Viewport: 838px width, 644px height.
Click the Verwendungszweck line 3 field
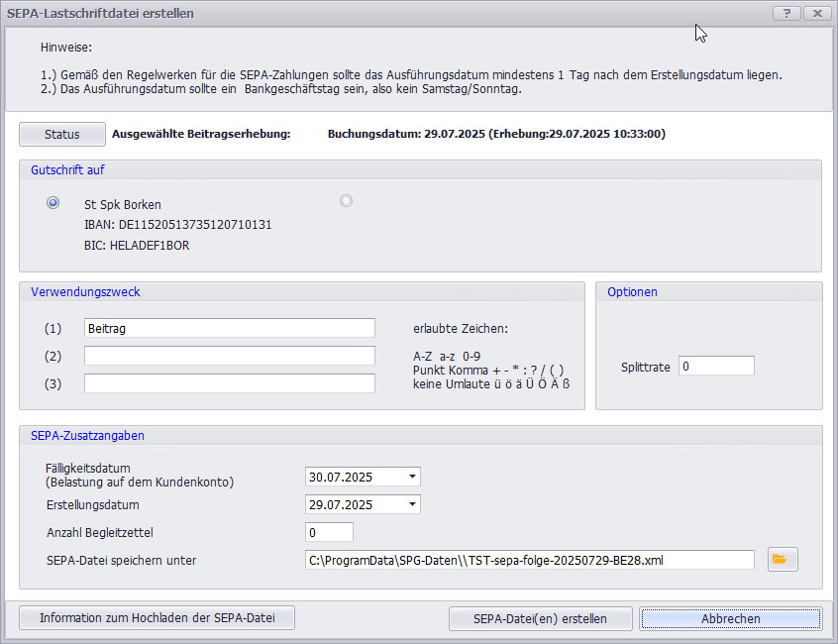point(229,383)
